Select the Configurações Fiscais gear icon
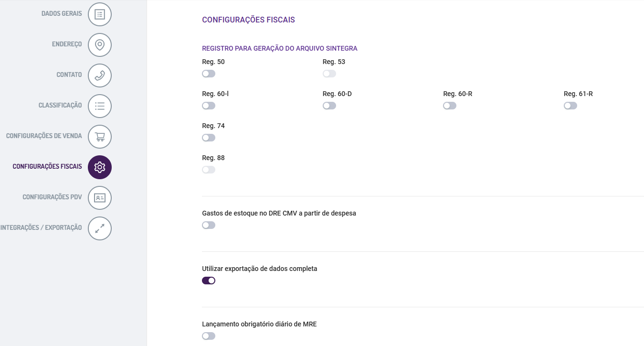 pos(100,167)
